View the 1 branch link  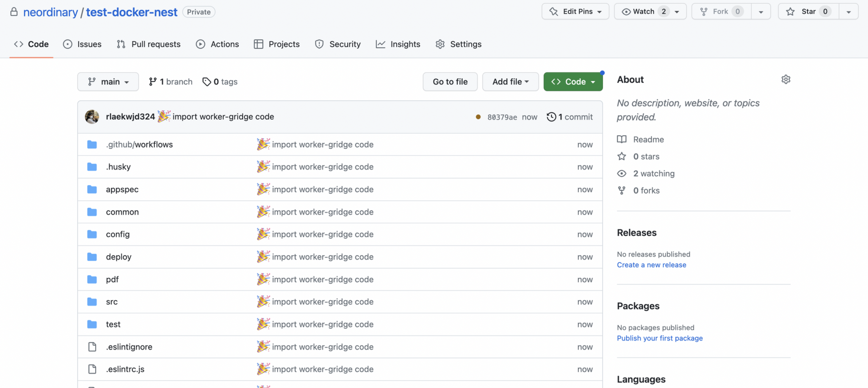pos(171,82)
